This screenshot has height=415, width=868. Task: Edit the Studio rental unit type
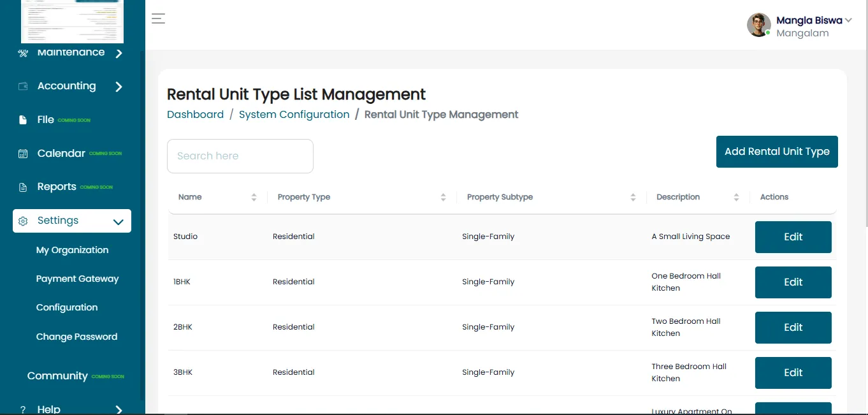tap(793, 237)
